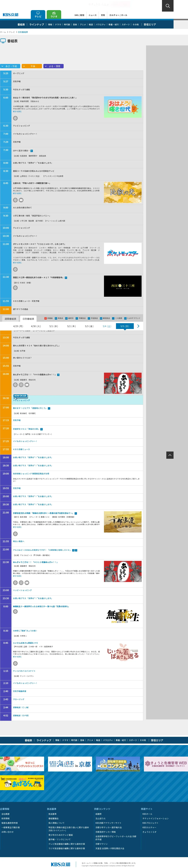Open website globe icon for 西国三十三所

(x=15, y=288)
